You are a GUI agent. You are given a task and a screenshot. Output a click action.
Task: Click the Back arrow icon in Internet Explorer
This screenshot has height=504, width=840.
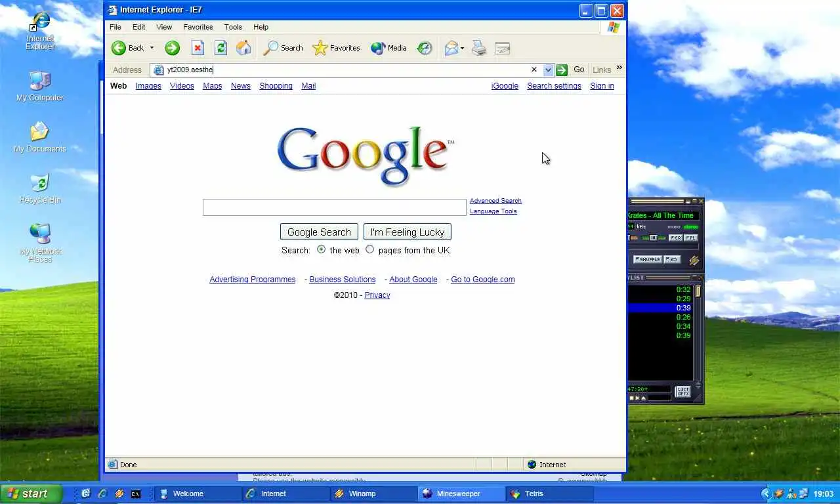[x=119, y=48]
